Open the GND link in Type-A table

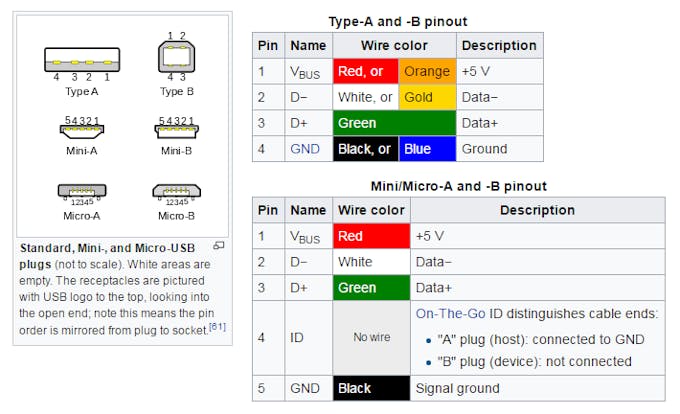[304, 149]
